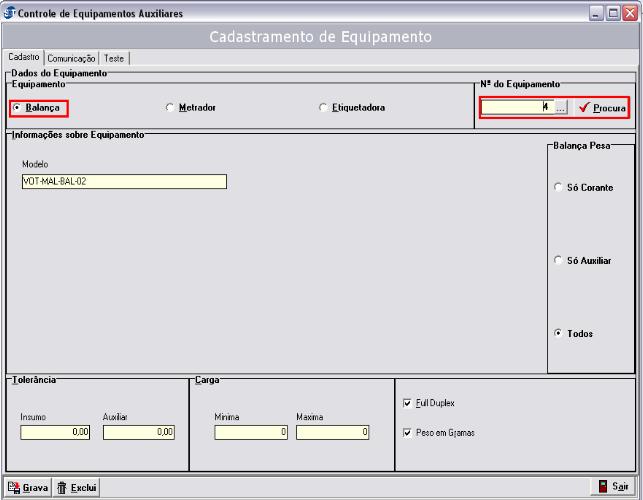Open the Teste tab
The width and height of the screenshot is (643, 500).
pos(115,59)
